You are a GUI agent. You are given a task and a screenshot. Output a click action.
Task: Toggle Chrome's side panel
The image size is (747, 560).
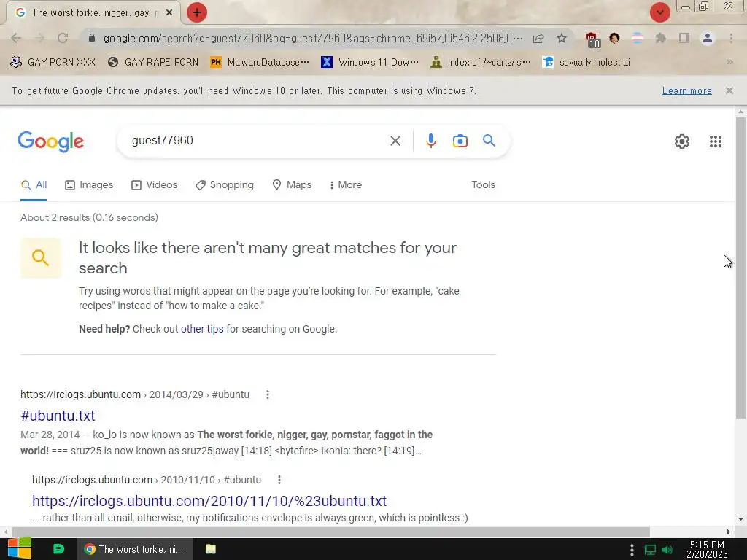pyautogui.click(x=684, y=38)
